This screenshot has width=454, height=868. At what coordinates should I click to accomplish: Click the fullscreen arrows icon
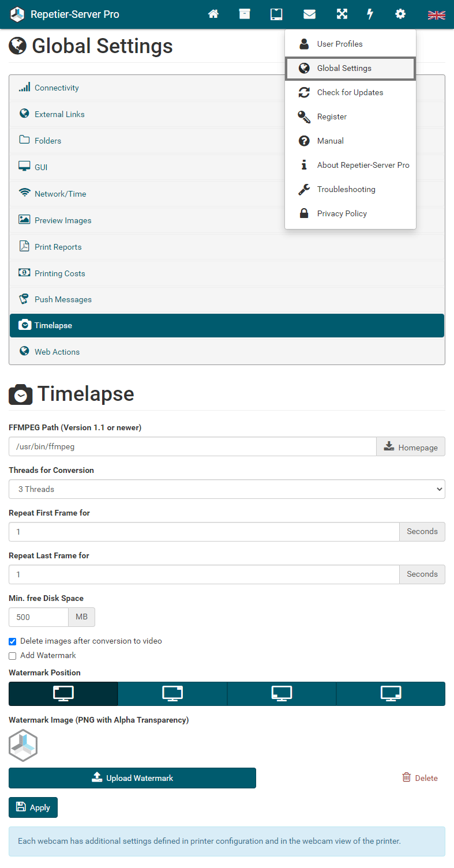pos(342,14)
